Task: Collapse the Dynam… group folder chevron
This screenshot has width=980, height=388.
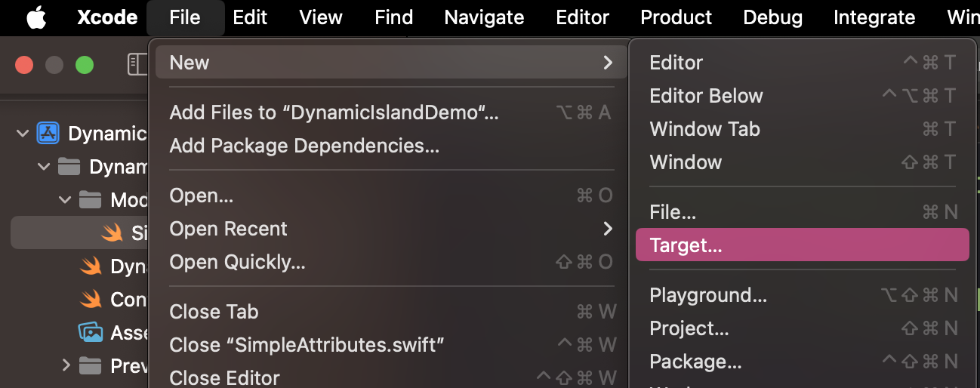Action: pyautogui.click(x=43, y=167)
